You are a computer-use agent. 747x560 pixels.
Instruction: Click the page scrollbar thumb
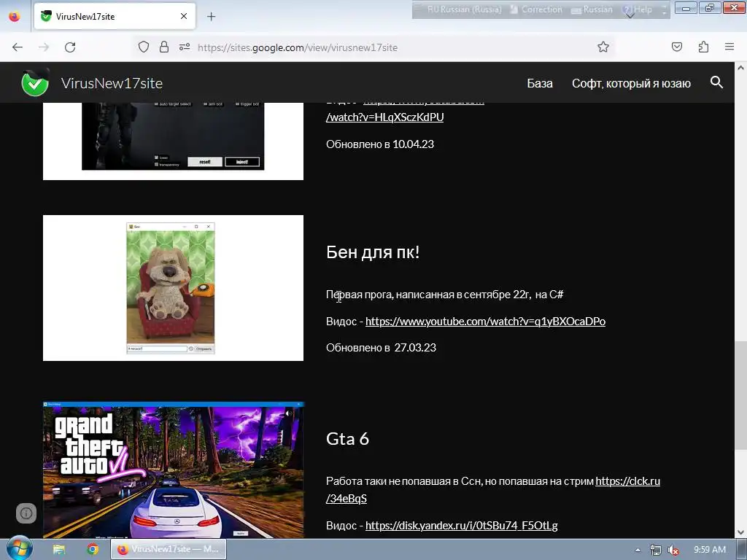click(x=741, y=395)
